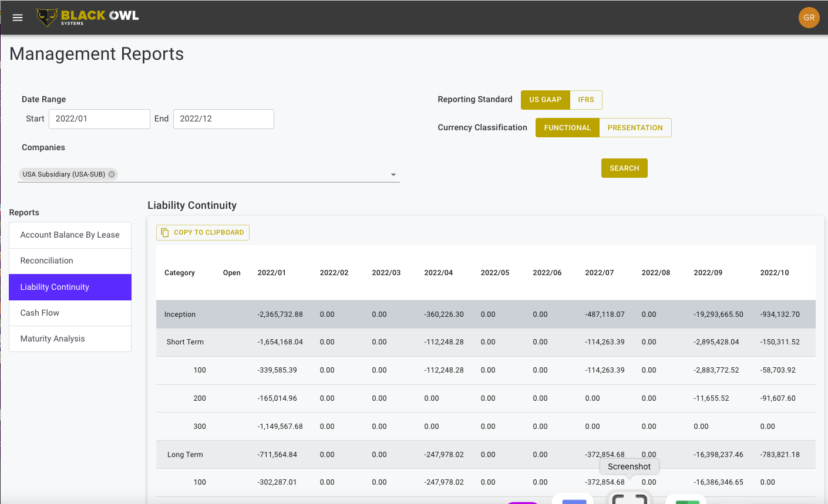Open the blue app icon in the dock

pyautogui.click(x=574, y=500)
